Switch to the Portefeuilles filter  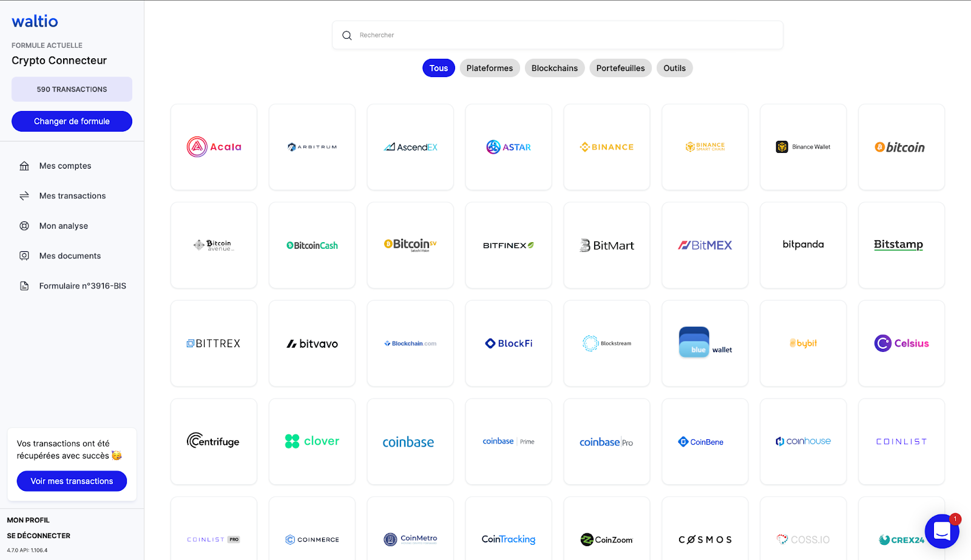[621, 68]
